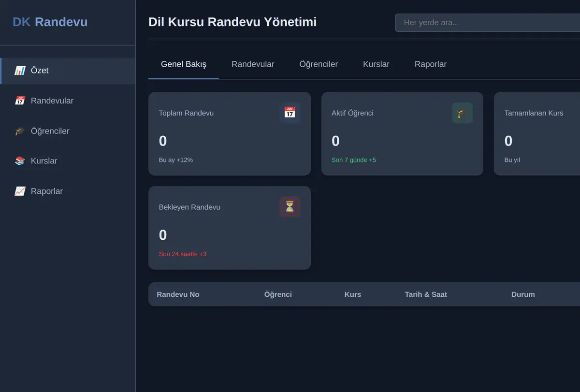Click the trend chart icon beside Raporlar

point(20,191)
